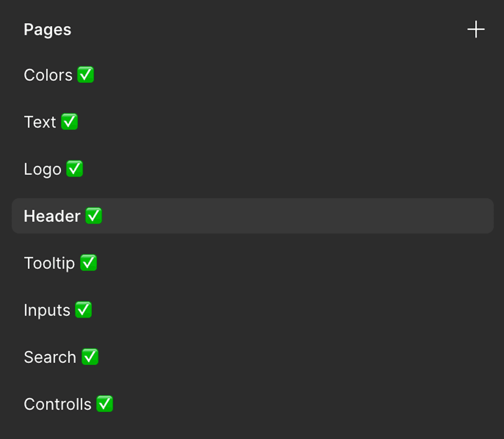Screen dimensions: 504x439
Task: Select the Controlls page
Action: point(57,404)
